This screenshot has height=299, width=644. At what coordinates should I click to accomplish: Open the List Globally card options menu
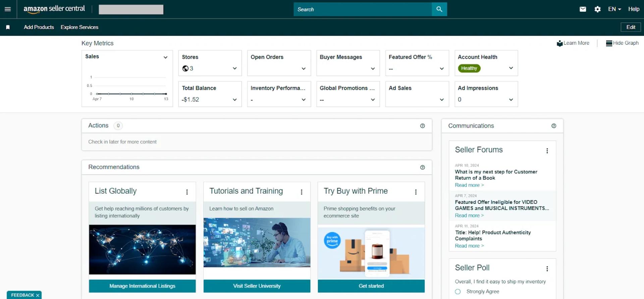[187, 192]
